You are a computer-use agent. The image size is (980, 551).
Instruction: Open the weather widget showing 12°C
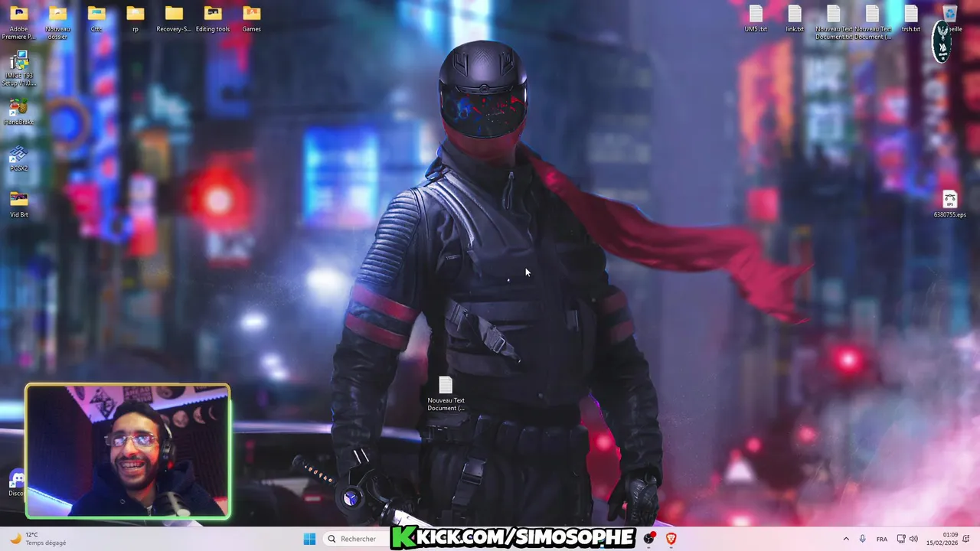click(x=38, y=539)
